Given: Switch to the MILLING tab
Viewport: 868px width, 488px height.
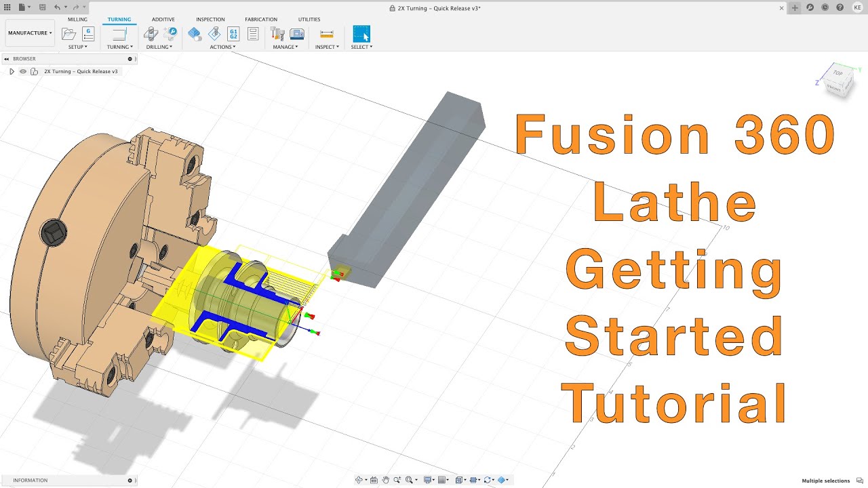Looking at the screenshot, I should click(77, 20).
